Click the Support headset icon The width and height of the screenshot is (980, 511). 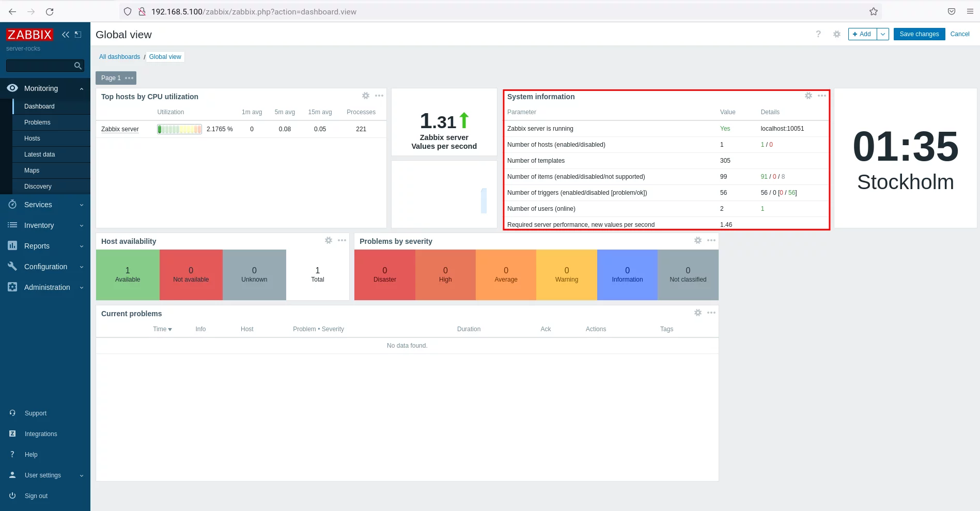tap(12, 413)
